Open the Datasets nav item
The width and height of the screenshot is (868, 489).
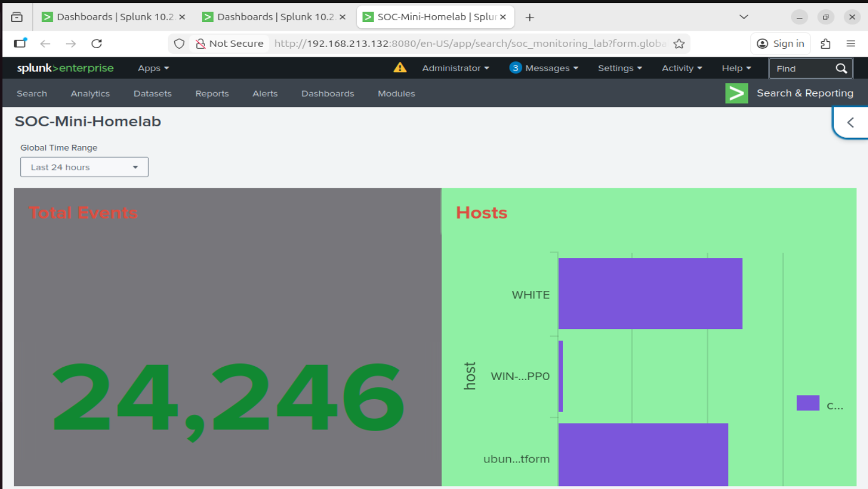pos(153,93)
